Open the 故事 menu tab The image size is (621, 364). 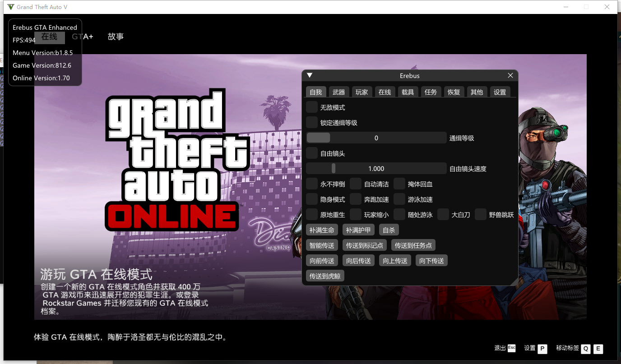116,37
